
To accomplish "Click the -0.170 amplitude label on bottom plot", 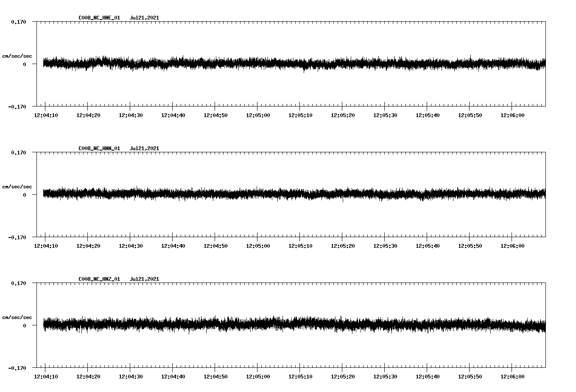I will coord(17,368).
